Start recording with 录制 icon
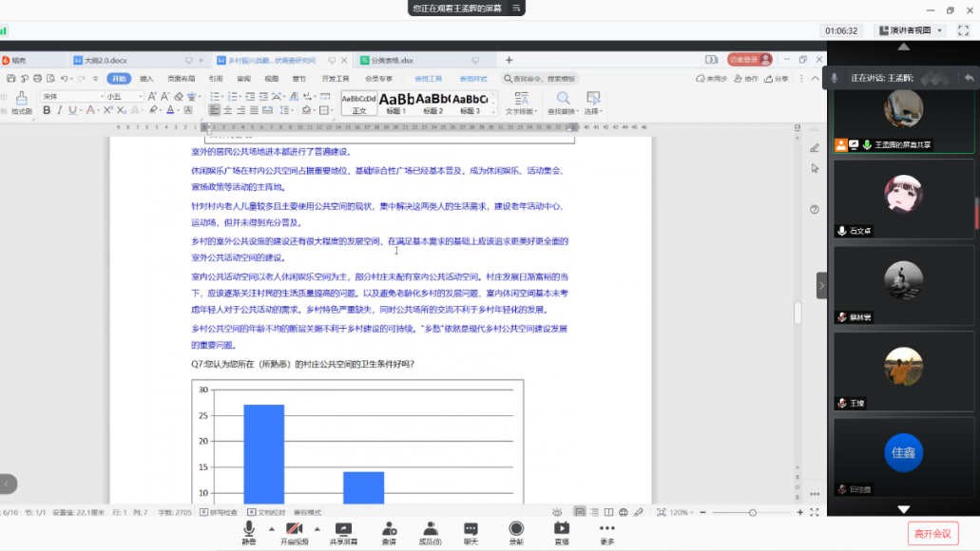 [x=516, y=530]
